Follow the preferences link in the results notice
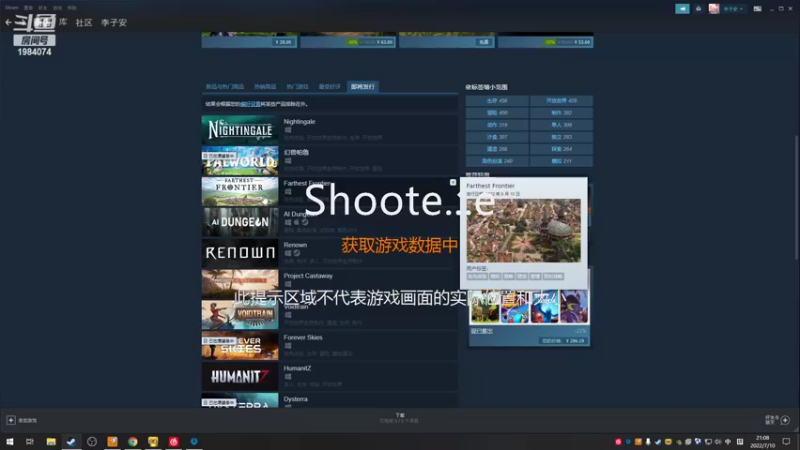Image resolution: width=800 pixels, height=450 pixels. tap(251, 104)
